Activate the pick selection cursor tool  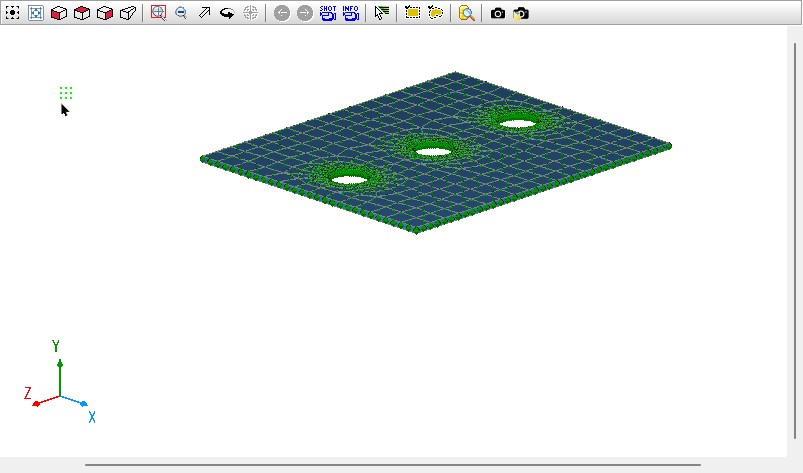[382, 13]
